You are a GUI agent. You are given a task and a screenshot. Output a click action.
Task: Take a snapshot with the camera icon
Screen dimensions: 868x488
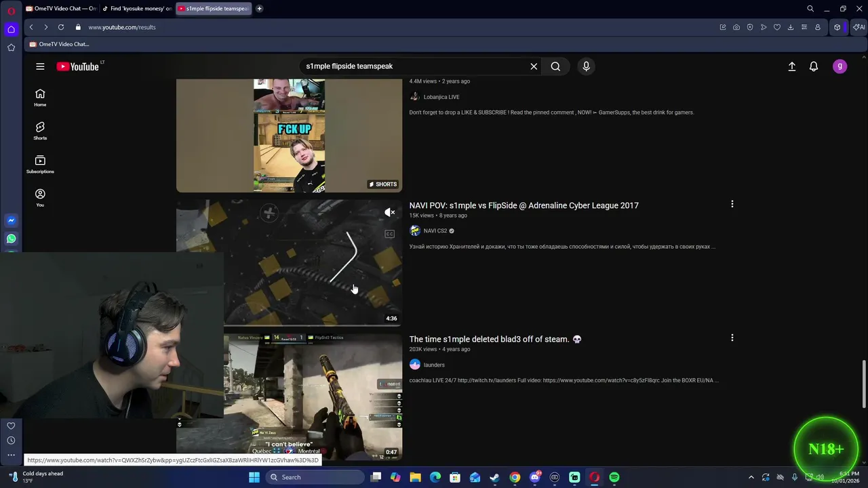[x=736, y=27]
